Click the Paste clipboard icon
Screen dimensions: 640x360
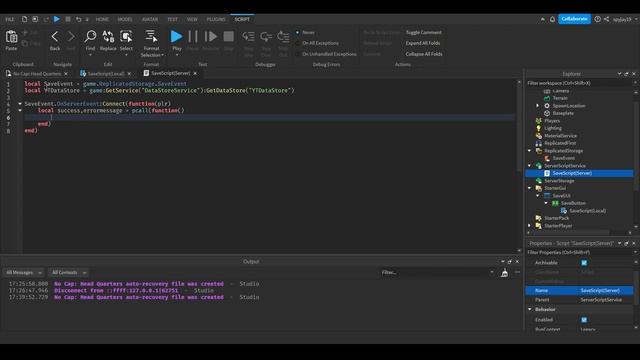11,37
